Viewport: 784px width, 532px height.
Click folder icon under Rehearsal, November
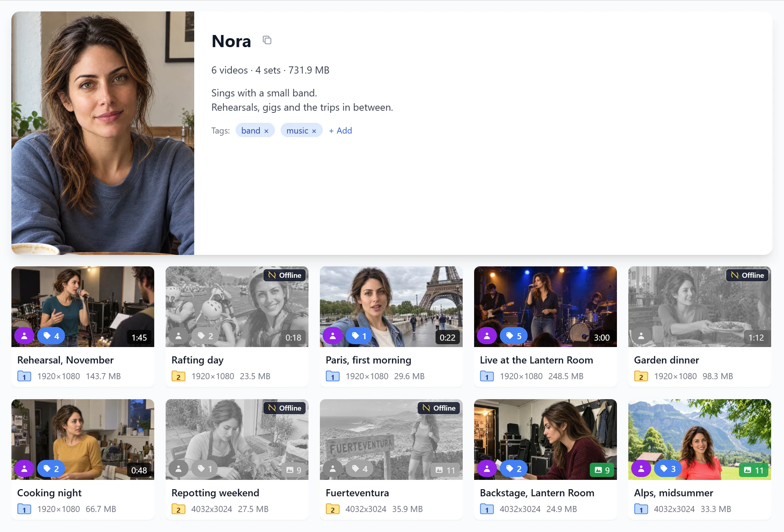click(x=24, y=376)
